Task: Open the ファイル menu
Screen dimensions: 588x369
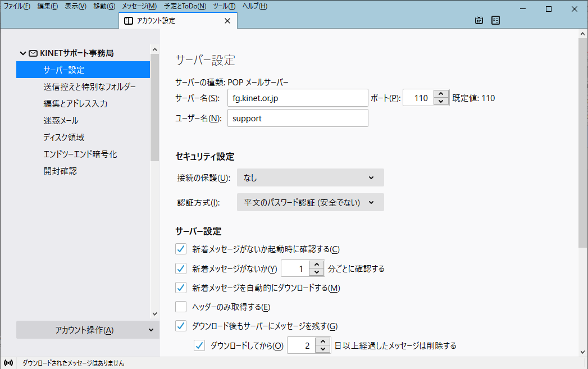Action: 17,6
